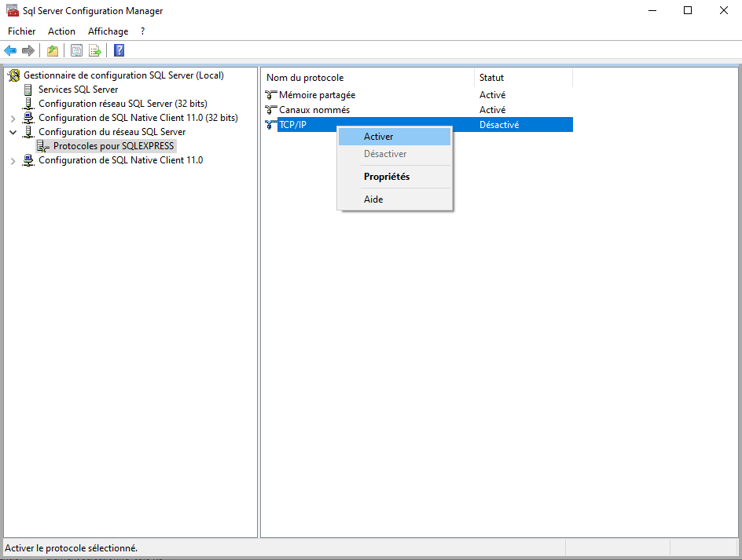Screen dimensions: 742x560
Task: Sort by Nom du protocole column header
Action: pyautogui.click(x=305, y=78)
